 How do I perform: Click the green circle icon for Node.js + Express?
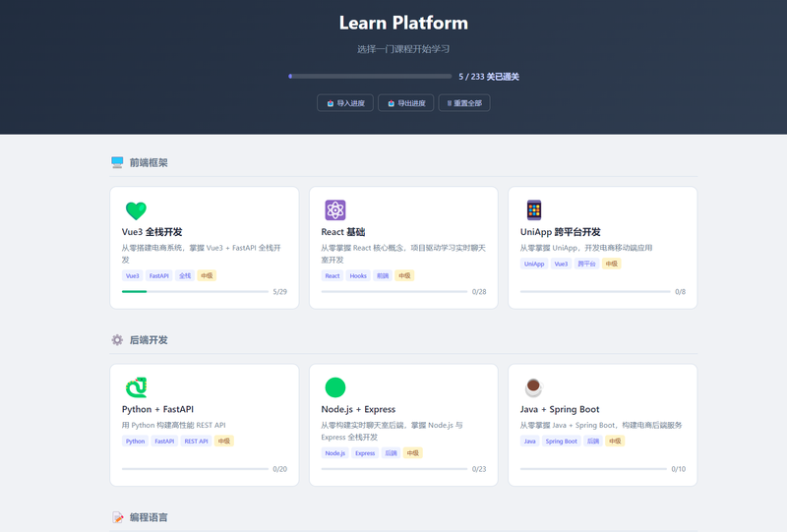tap(335, 387)
